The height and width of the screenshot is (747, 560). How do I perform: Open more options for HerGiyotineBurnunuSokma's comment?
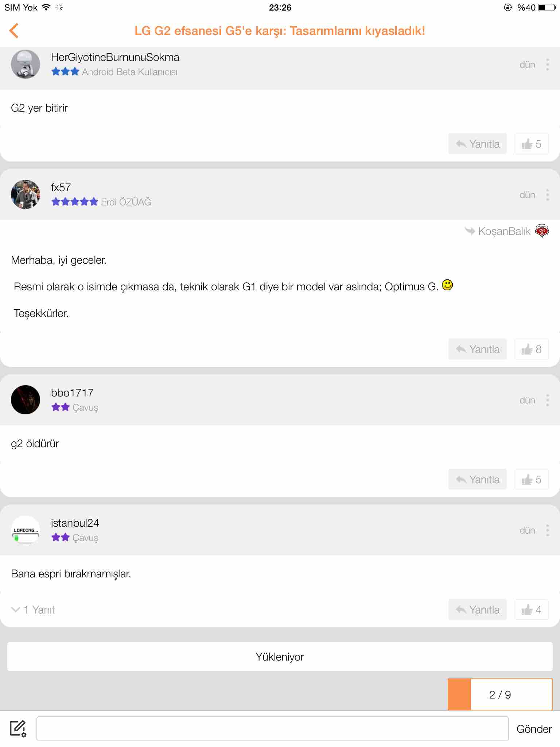(x=548, y=65)
